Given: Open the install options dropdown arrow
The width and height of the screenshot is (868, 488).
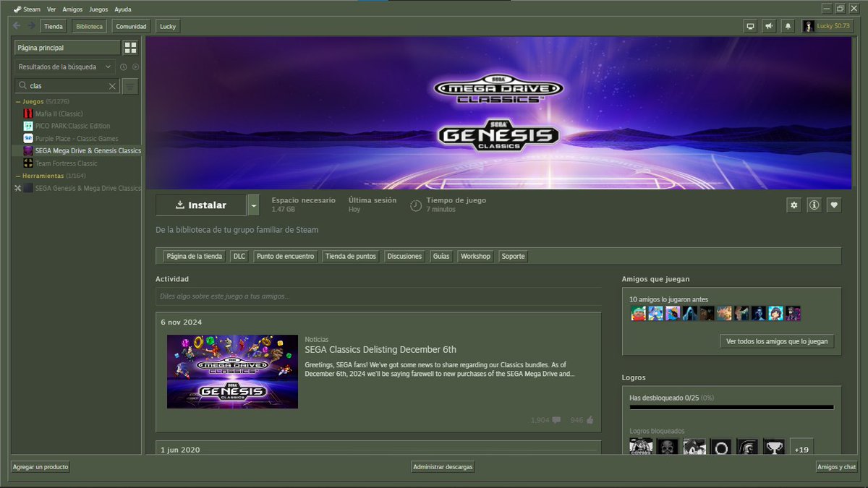Looking at the screenshot, I should (253, 205).
